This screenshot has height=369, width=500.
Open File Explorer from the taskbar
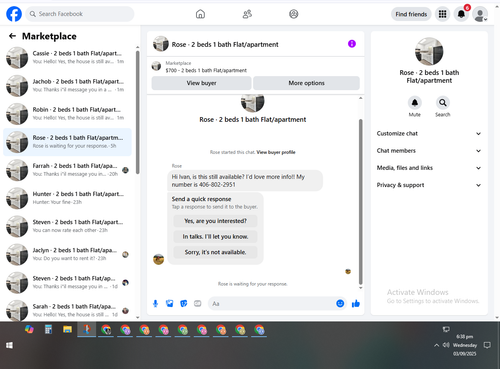tap(67, 330)
